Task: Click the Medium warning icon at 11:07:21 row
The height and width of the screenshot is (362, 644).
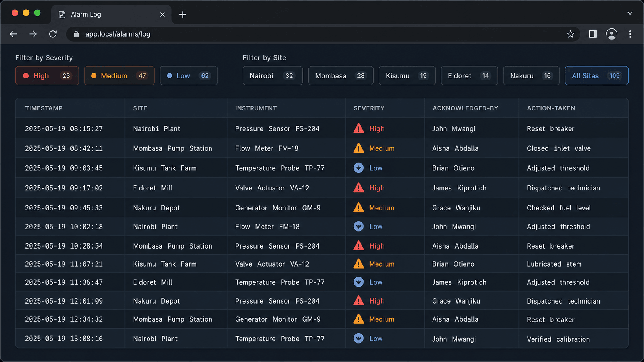Action: click(x=359, y=264)
